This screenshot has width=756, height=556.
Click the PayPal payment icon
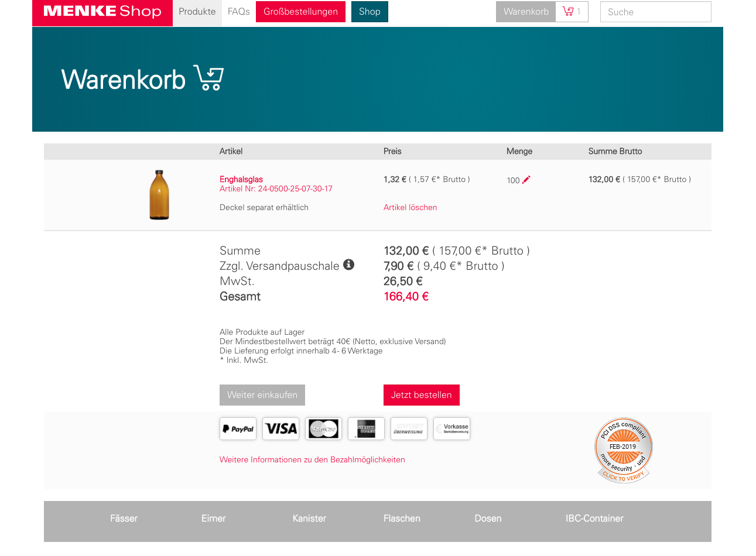pos(238,429)
